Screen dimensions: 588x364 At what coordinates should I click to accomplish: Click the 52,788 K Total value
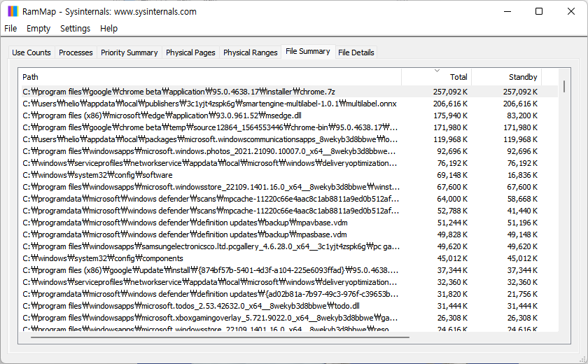(452, 211)
